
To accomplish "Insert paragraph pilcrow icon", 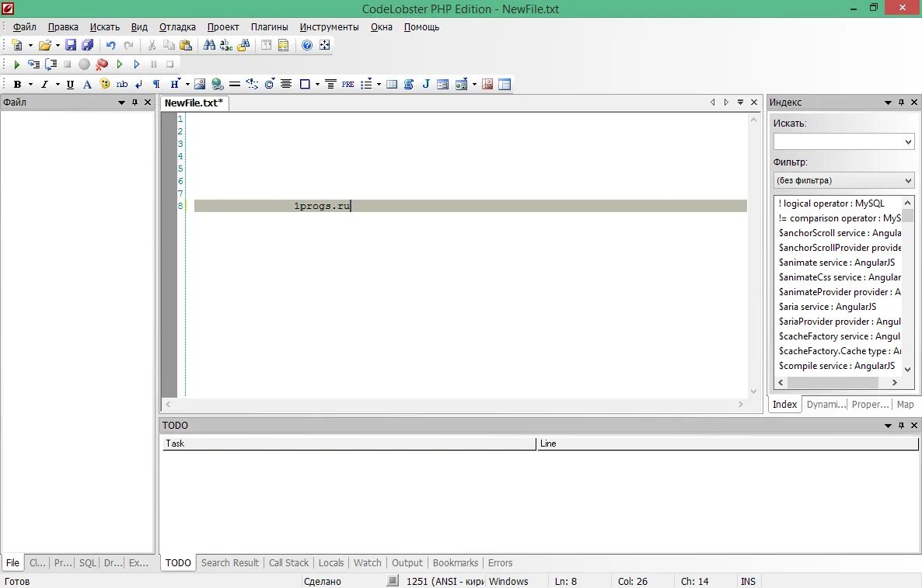I will 155,85.
